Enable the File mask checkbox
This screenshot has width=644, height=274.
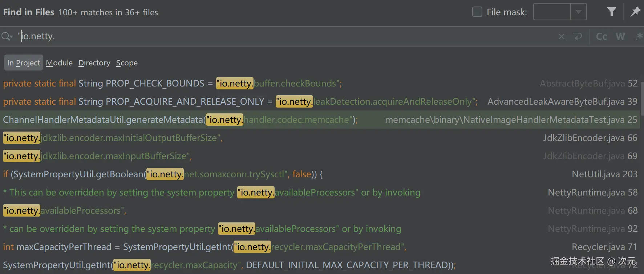(477, 12)
